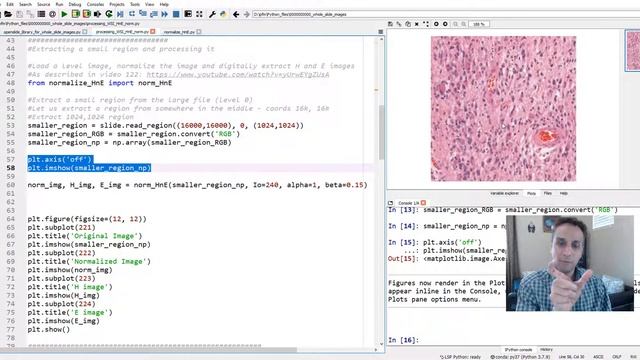Screen dimensions: 640x360
Task: Switch to normalize_HnE.py editor tab
Action: 179,31
